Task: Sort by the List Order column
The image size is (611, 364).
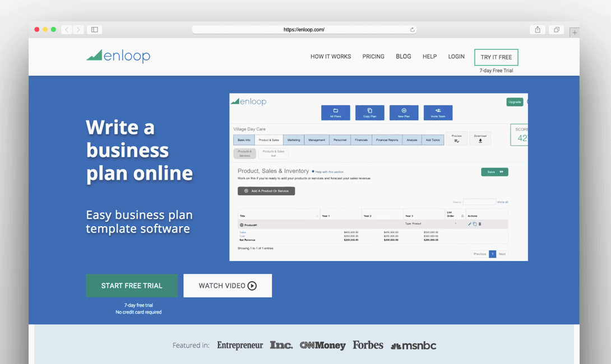Action: click(455, 214)
